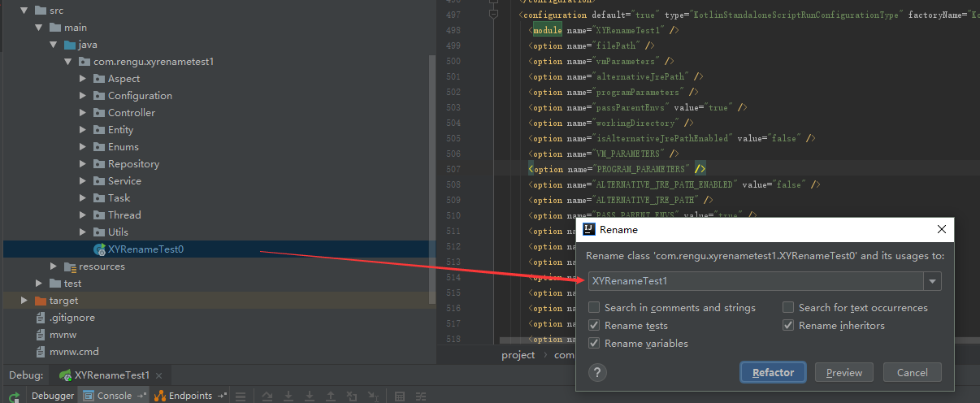Click the Aspect package folder icon

pyautogui.click(x=100, y=79)
